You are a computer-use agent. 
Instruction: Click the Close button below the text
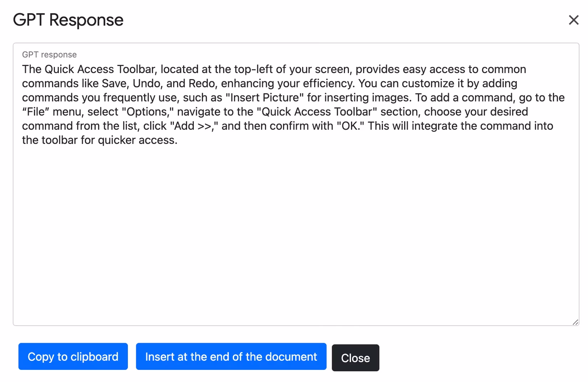pos(355,358)
